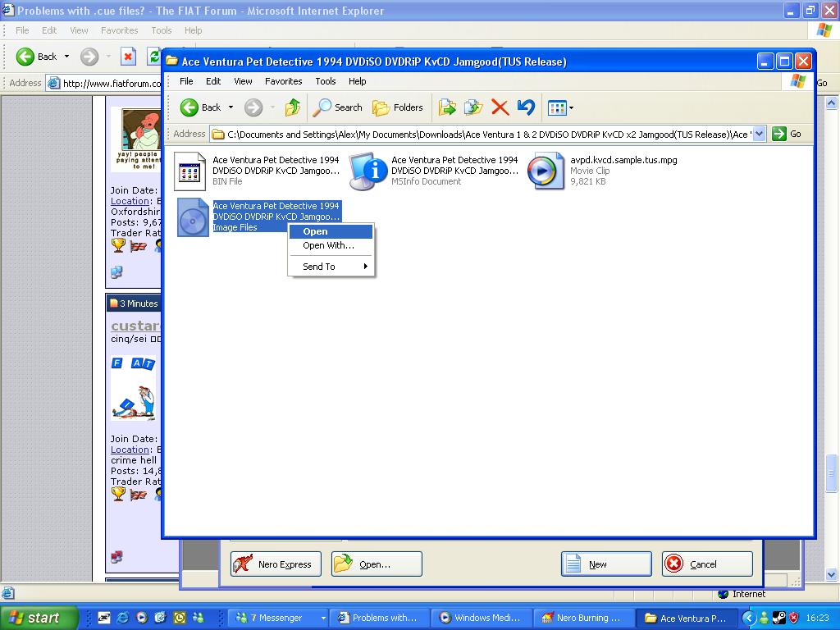Click the second Location link in the forum post
Viewport: 840px width, 630px height.
point(130,450)
